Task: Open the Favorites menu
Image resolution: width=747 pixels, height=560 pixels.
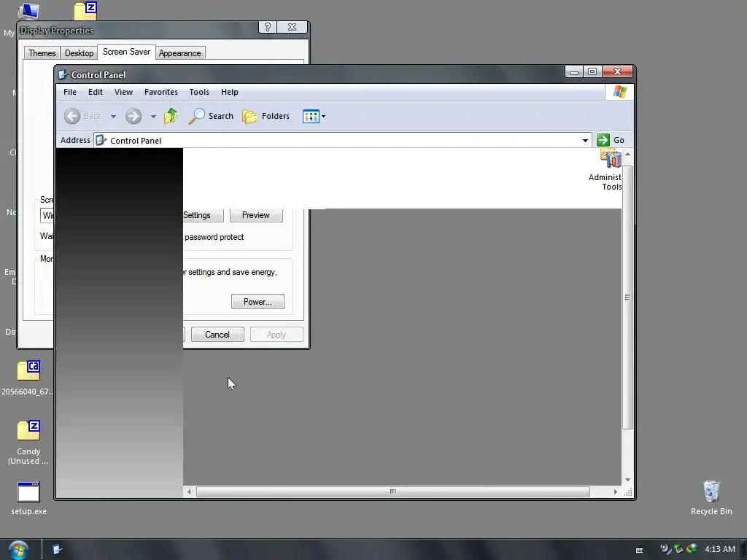Action: point(161,92)
